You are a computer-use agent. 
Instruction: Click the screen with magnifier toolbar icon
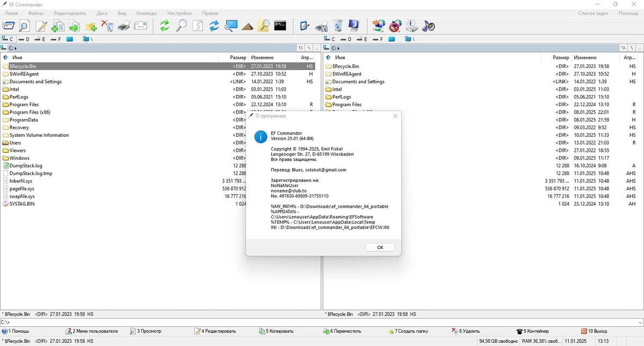231,25
